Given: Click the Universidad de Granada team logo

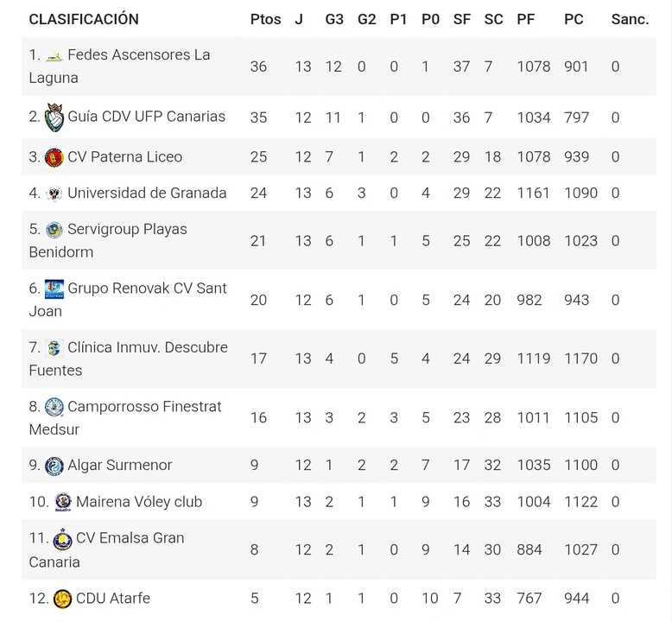Looking at the screenshot, I should [54, 194].
